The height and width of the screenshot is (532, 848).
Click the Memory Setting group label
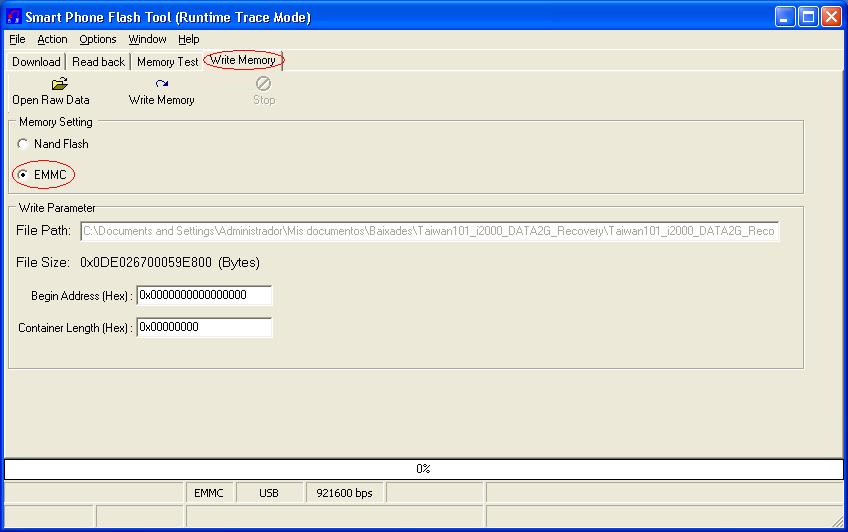56,122
